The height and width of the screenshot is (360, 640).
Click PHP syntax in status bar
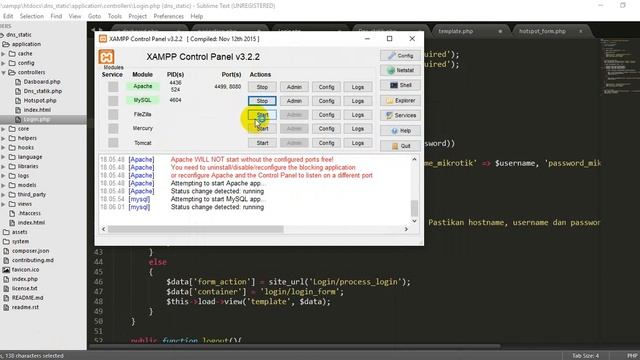[x=632, y=356]
